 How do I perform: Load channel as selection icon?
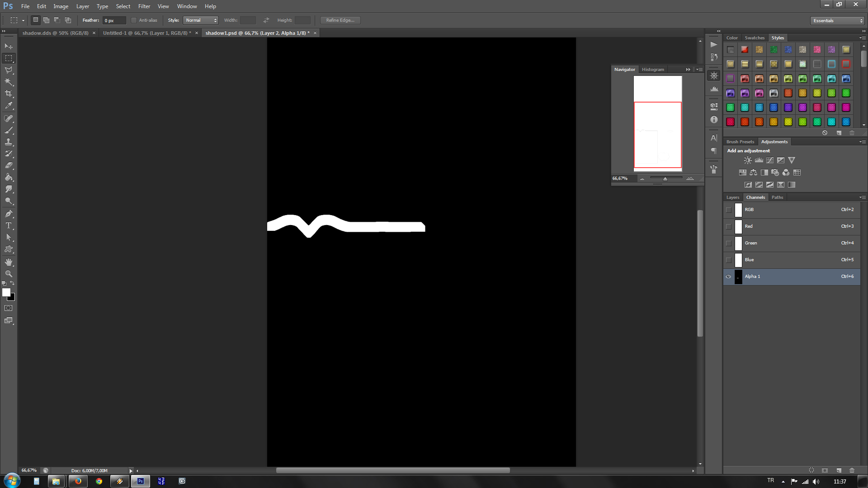811,470
